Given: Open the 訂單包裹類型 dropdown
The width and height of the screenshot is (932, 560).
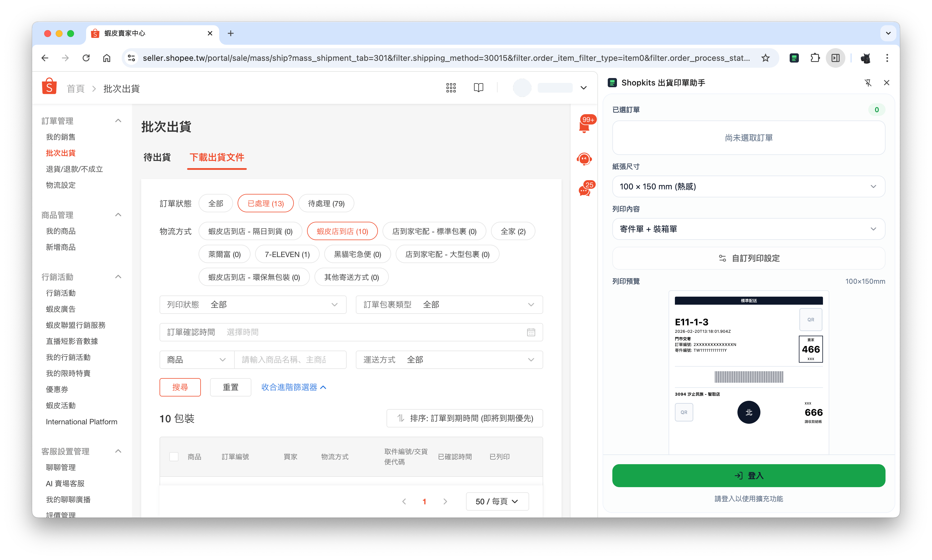Looking at the screenshot, I should 449,304.
